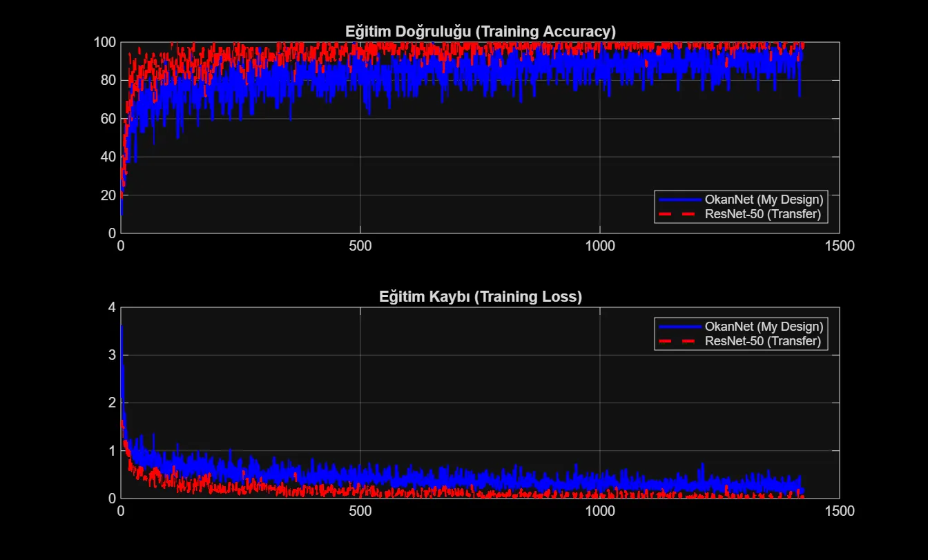This screenshot has width=928, height=560.
Task: Click 1000 tick label under accuracy plot
Action: [599, 247]
